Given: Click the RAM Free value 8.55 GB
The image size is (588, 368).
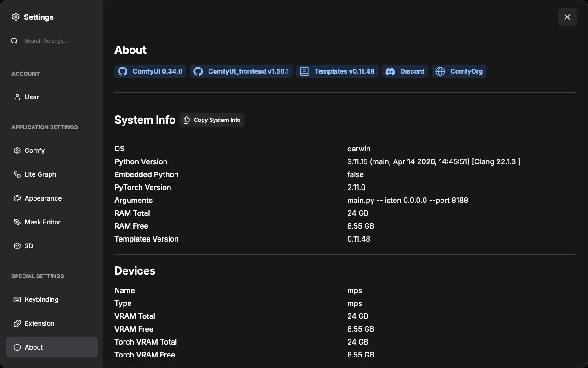Looking at the screenshot, I should click(x=361, y=226).
